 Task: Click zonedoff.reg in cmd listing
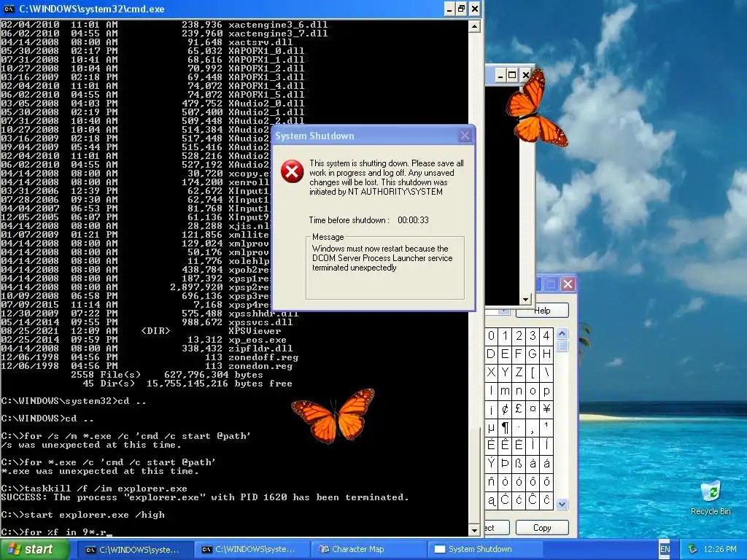click(x=263, y=357)
